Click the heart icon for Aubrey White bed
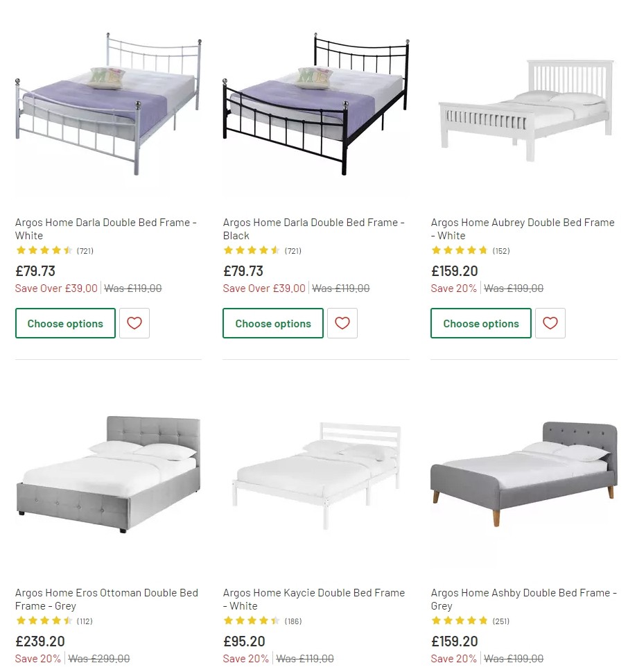 550,323
